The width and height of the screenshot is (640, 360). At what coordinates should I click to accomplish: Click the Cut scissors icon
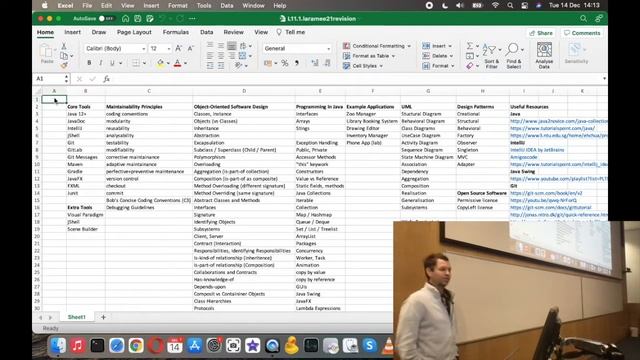64,46
